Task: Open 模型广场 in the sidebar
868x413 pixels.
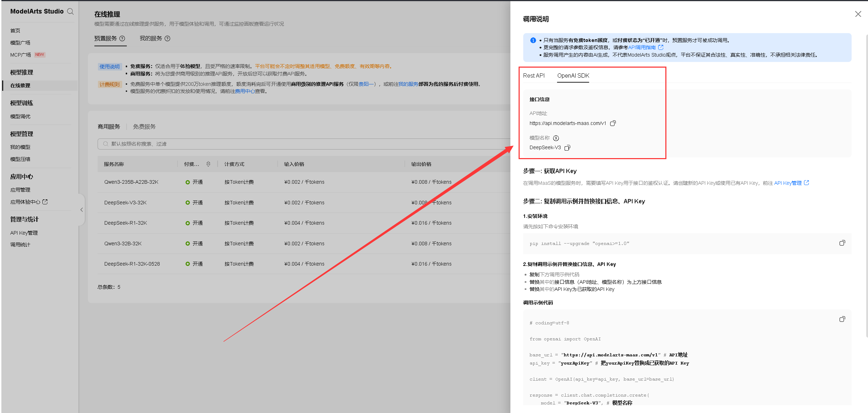Action: click(x=20, y=43)
